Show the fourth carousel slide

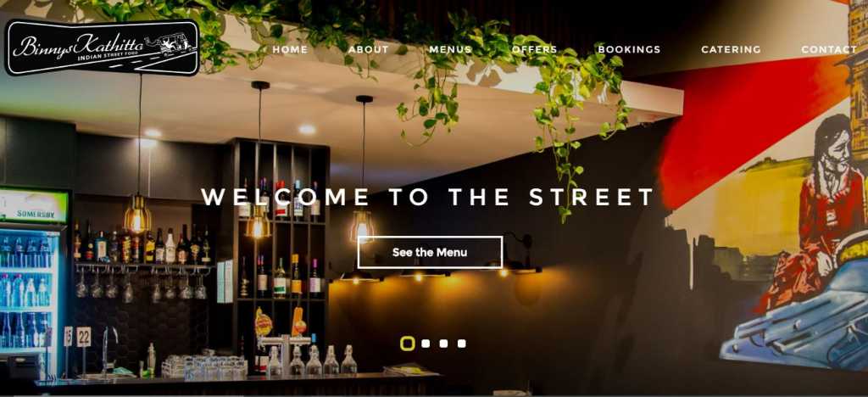click(x=462, y=344)
